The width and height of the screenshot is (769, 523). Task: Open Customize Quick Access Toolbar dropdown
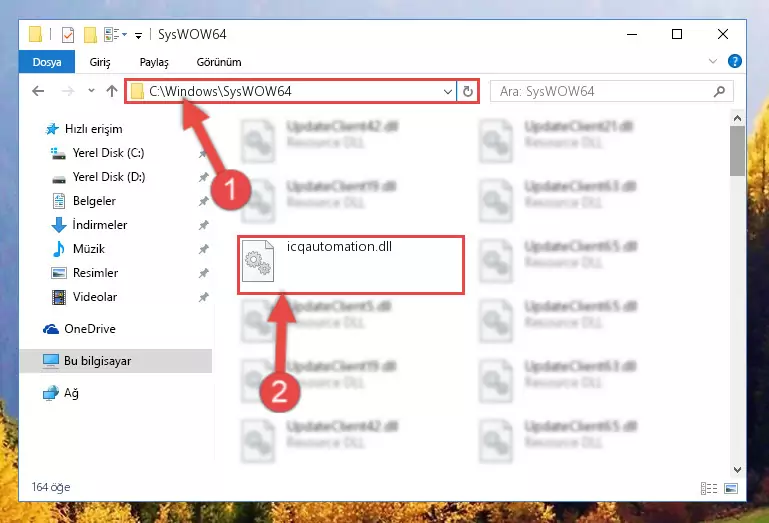[x=139, y=35]
